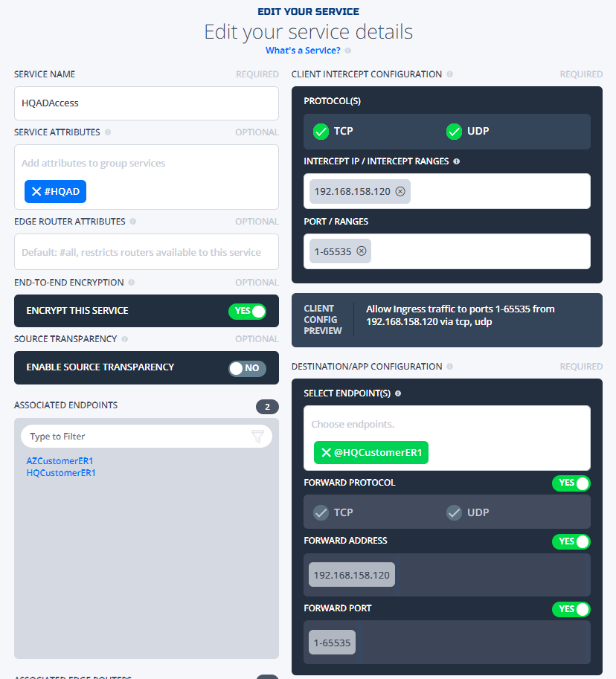Remove the #HQAD attribute tag
Image resolution: width=616 pixels, height=679 pixels.
tap(36, 191)
